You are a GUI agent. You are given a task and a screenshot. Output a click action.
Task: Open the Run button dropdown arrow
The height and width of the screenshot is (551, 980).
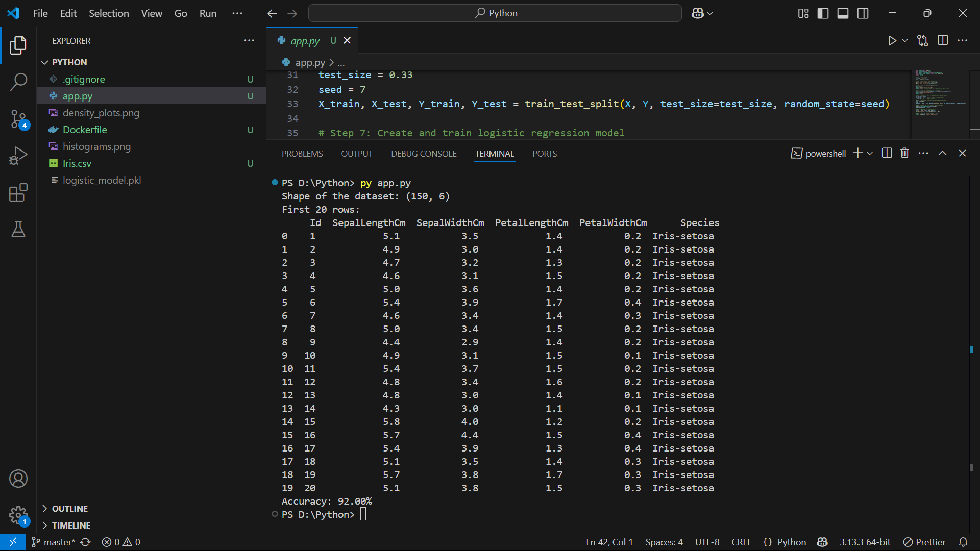click(905, 41)
